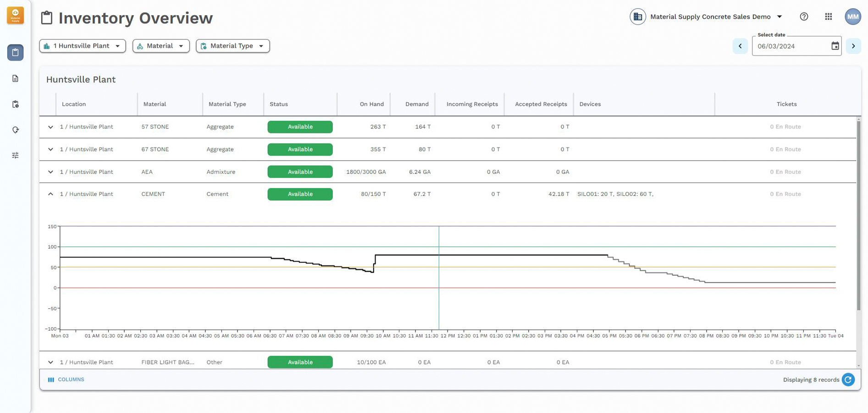Screen dimensions: 868x413
Task: Click the Material Supply app logo
Action: [15, 16]
